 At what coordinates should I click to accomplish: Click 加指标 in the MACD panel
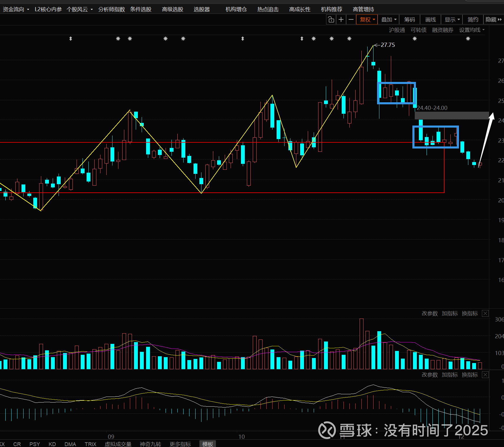tap(450, 375)
